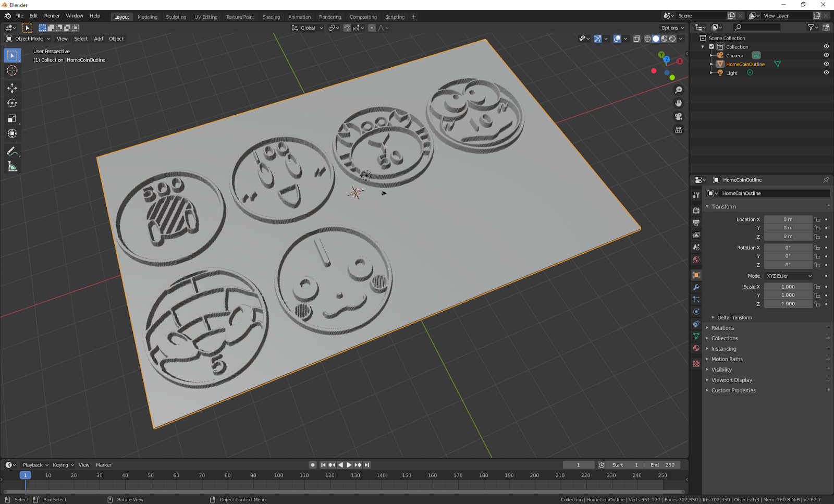Click the object name HomeCoinOutline field
Viewport: 834px width, 504px height.
point(774,193)
